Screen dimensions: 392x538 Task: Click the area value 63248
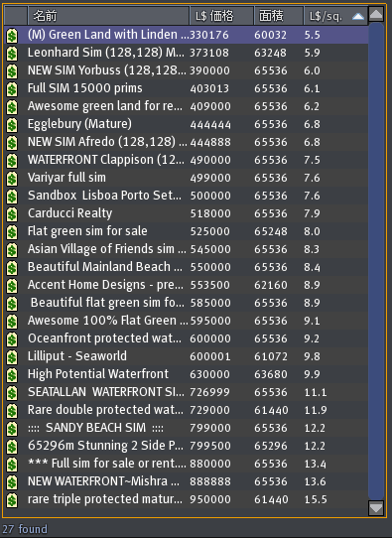click(270, 53)
